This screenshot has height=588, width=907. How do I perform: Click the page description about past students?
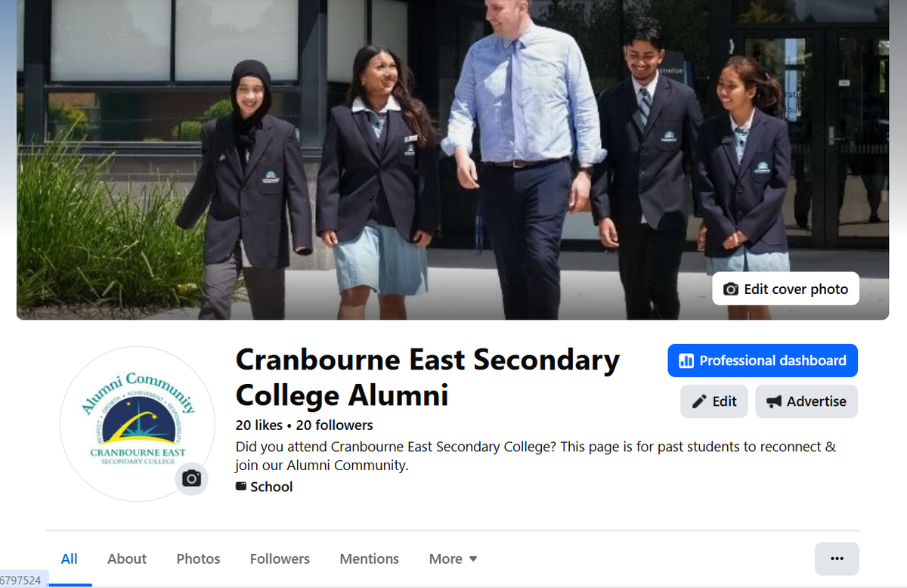[x=536, y=456]
